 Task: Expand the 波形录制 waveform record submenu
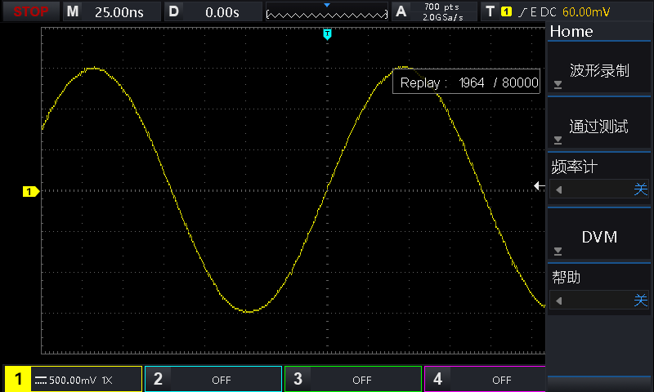[558, 85]
